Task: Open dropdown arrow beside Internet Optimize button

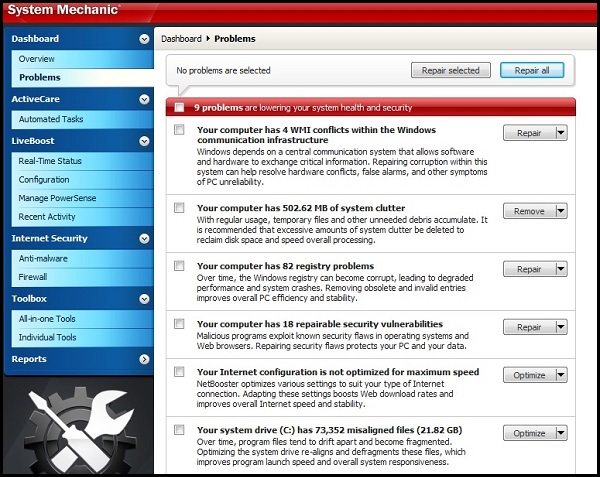Action: click(561, 375)
